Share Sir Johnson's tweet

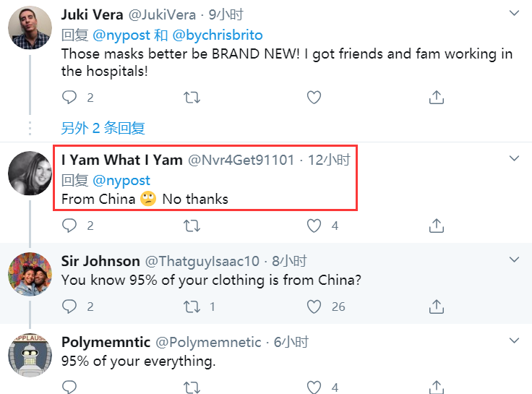(437, 307)
